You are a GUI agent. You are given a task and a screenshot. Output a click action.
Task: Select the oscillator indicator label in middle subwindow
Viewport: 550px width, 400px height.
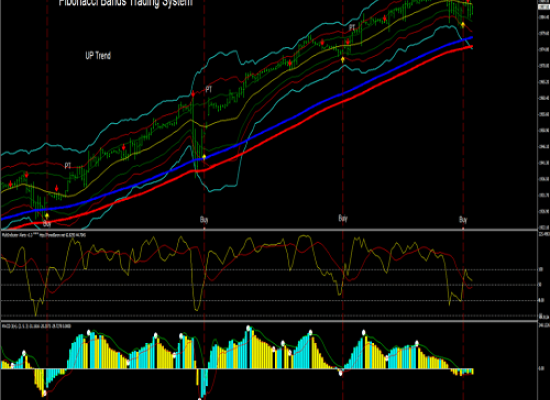[44, 235]
